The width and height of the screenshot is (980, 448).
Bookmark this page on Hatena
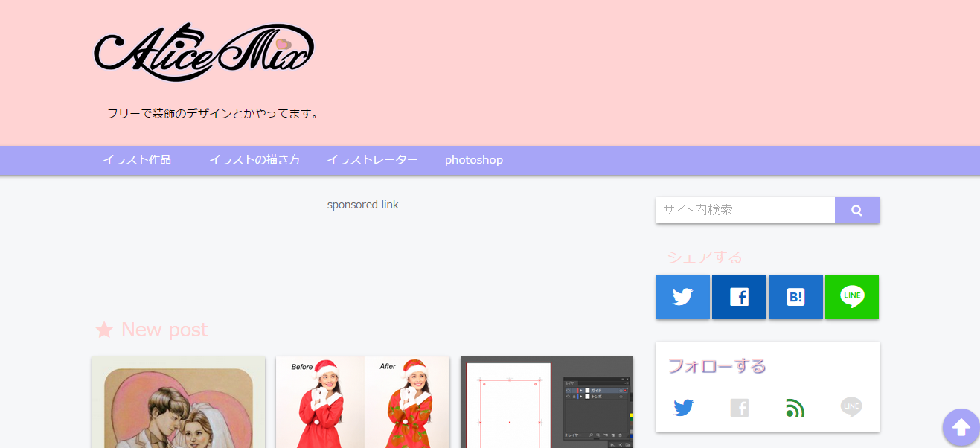point(795,297)
